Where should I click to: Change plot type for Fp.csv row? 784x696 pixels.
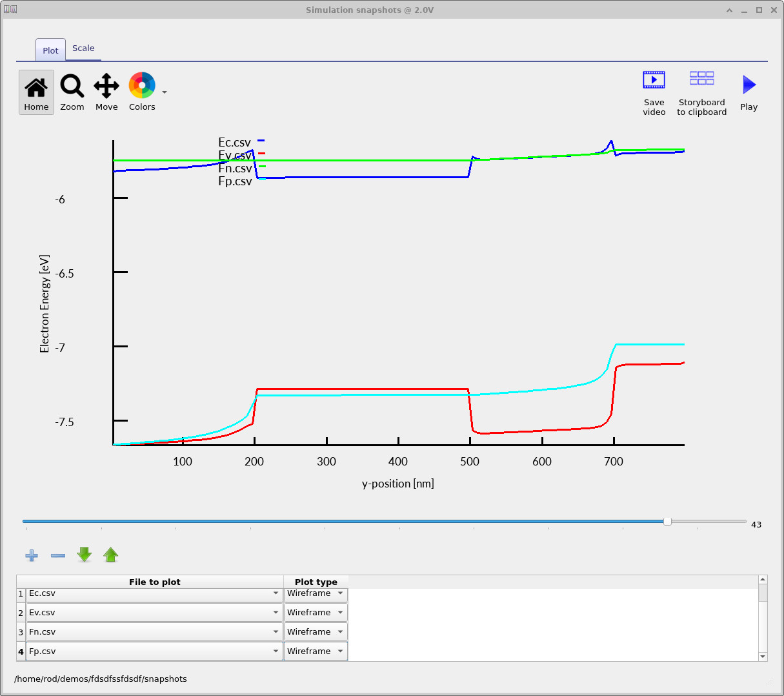tap(316, 651)
